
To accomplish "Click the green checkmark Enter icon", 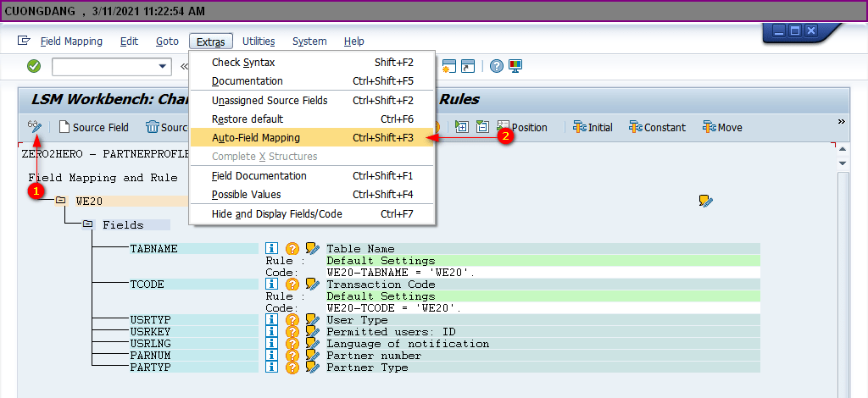I will (x=34, y=66).
